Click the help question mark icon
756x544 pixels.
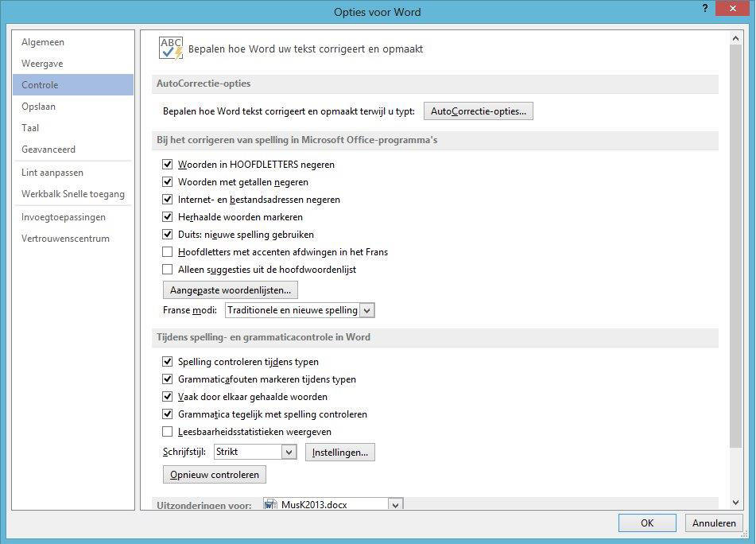(x=705, y=8)
